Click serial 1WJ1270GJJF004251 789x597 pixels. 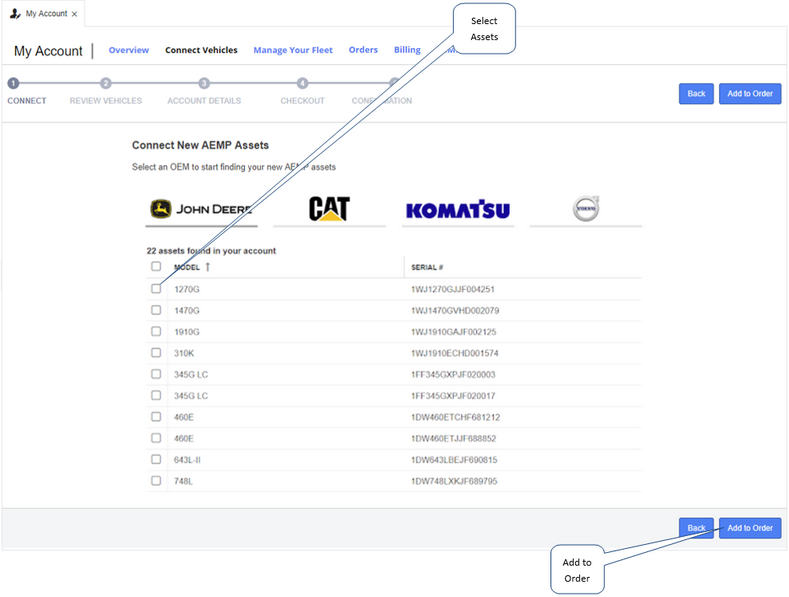point(452,289)
